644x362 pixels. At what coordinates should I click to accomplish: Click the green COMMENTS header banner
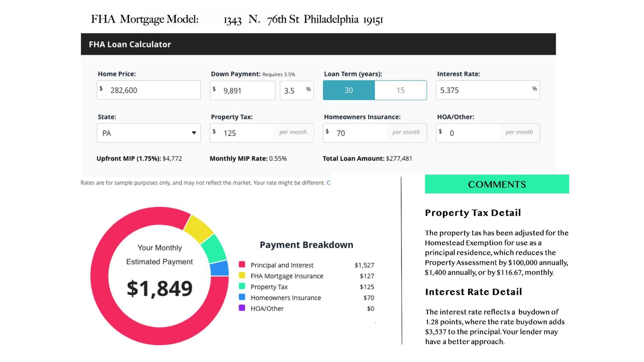pyautogui.click(x=497, y=184)
